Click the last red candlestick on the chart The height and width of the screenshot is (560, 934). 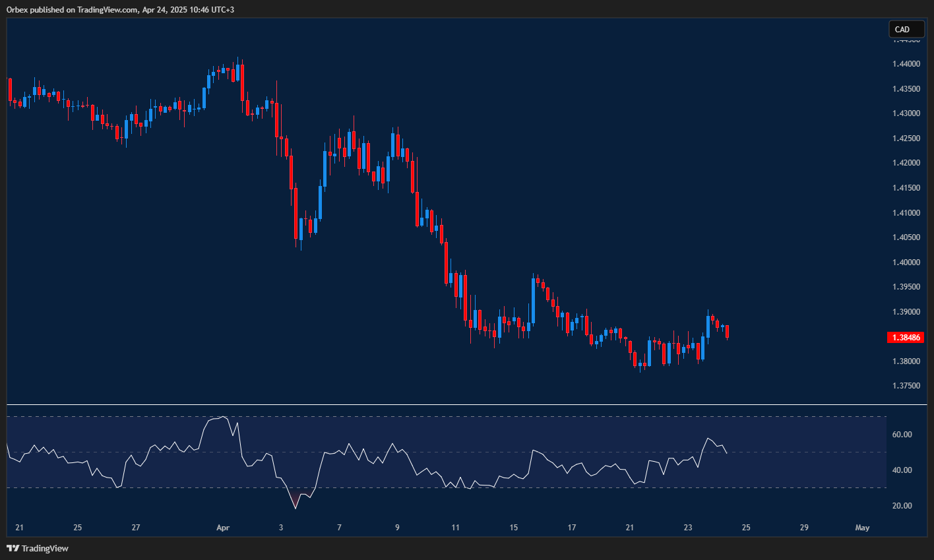(x=728, y=330)
